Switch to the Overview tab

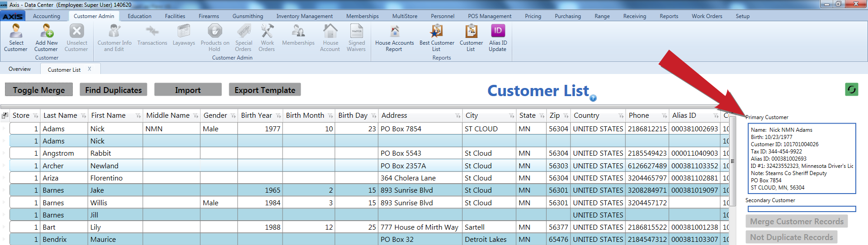tap(20, 69)
